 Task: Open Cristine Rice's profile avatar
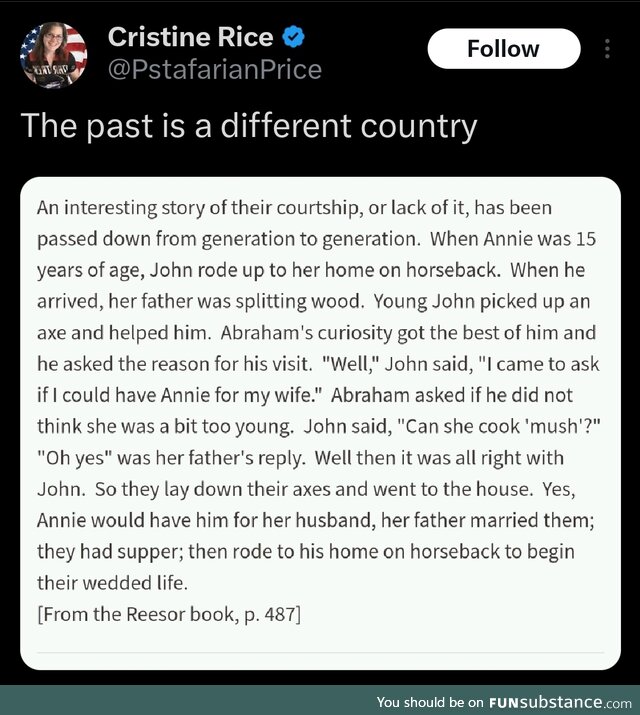pos(53,55)
